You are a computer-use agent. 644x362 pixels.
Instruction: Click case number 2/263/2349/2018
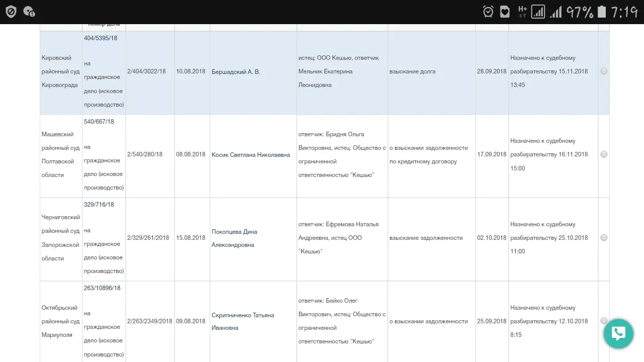pos(149,321)
